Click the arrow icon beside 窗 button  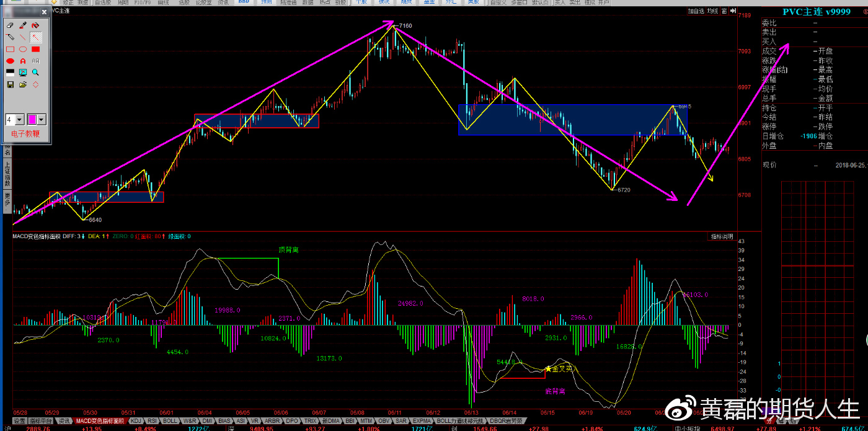coord(733,11)
